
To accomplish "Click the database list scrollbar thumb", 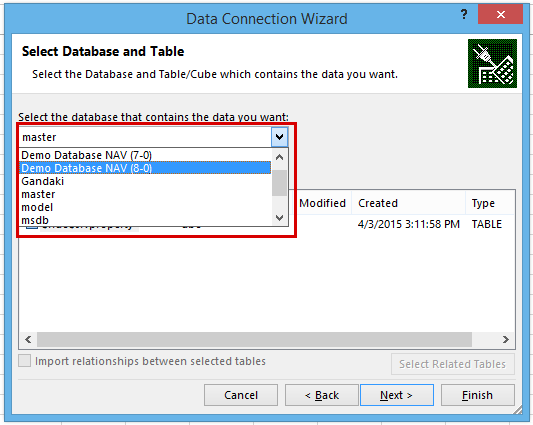I will (x=279, y=183).
